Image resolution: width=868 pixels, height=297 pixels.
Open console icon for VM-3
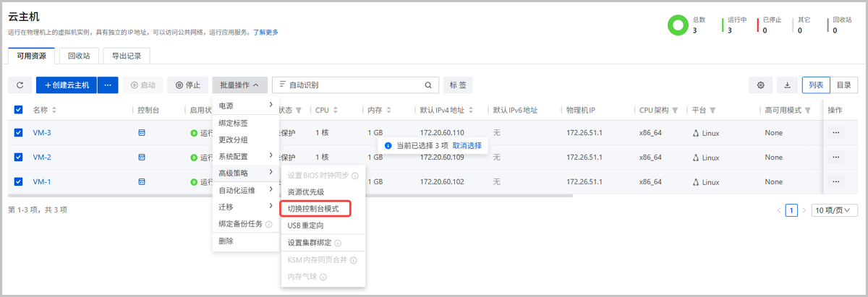click(142, 133)
